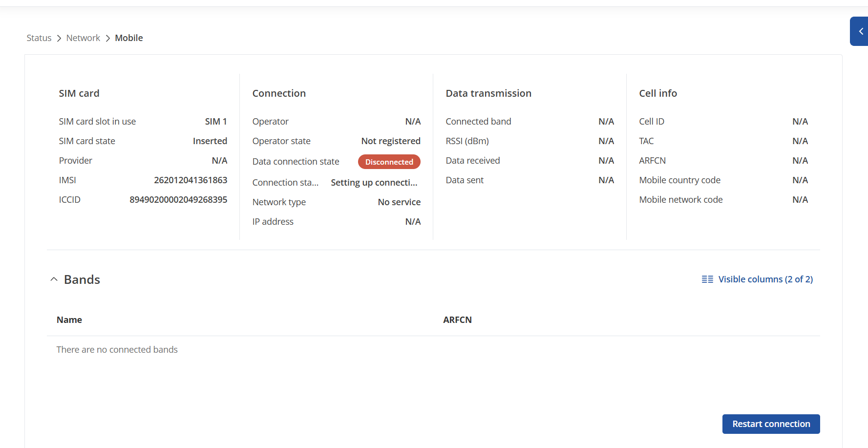Viewport: 868px width, 448px height.
Task: Select the Mobile breadcrumb item
Action: pos(129,38)
